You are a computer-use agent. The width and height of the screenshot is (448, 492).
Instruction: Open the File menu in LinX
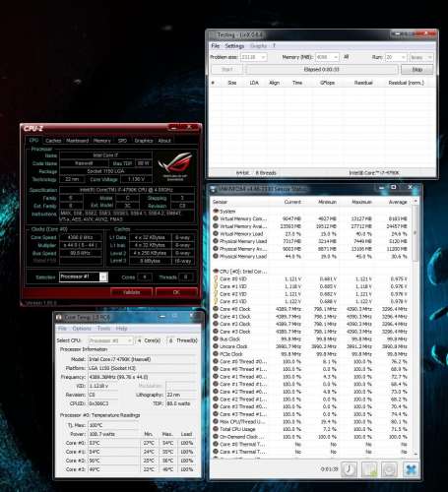pyautogui.click(x=216, y=45)
